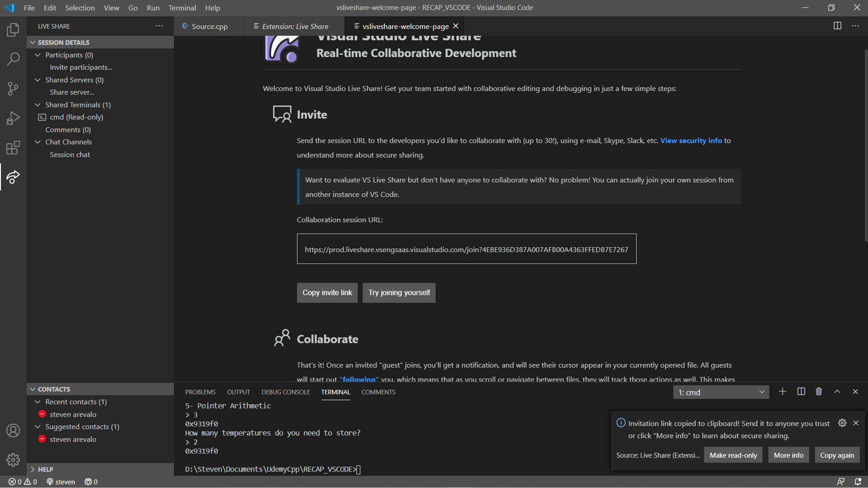
Task: Click the editor vertical scrollbar
Action: click(x=865, y=145)
